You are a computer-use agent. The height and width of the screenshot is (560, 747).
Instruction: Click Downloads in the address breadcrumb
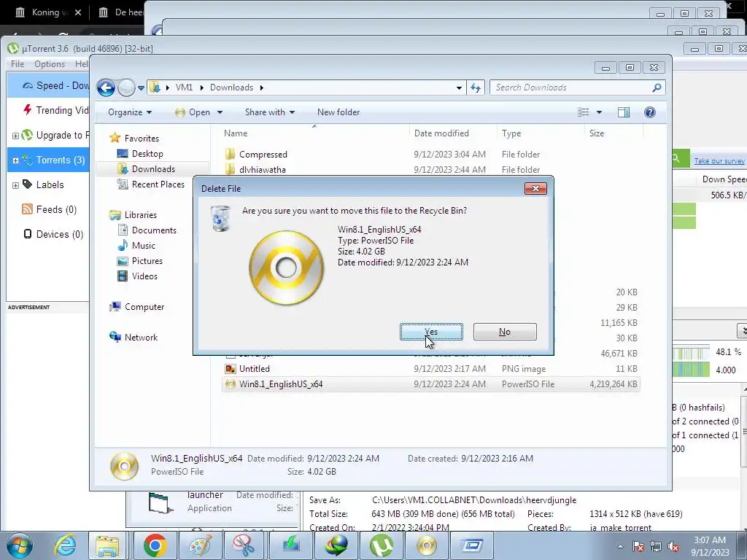click(231, 87)
